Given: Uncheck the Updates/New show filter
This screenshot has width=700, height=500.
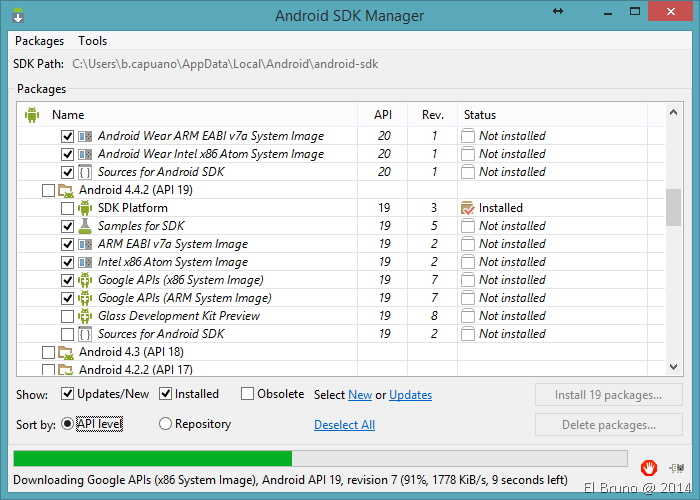Looking at the screenshot, I should (68, 394).
